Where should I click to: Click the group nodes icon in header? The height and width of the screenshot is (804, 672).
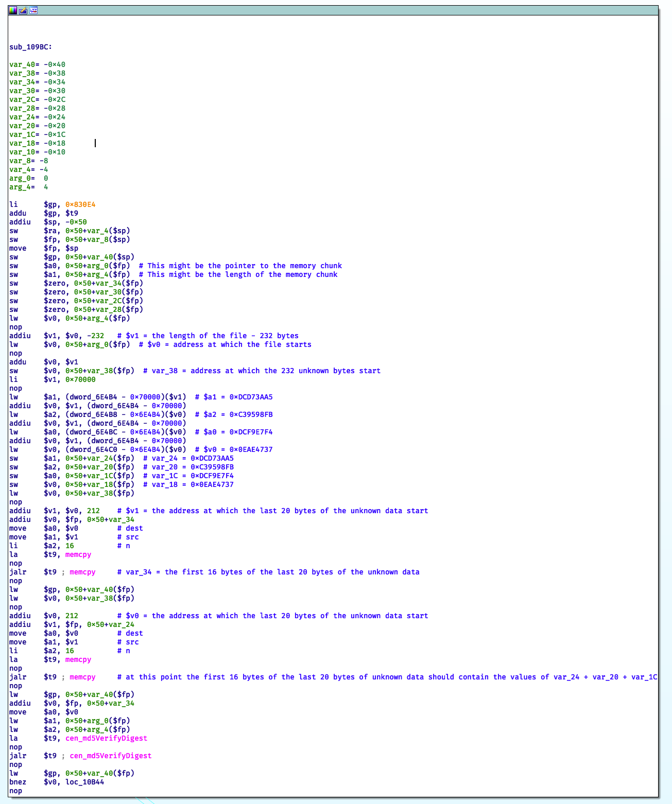33,10
